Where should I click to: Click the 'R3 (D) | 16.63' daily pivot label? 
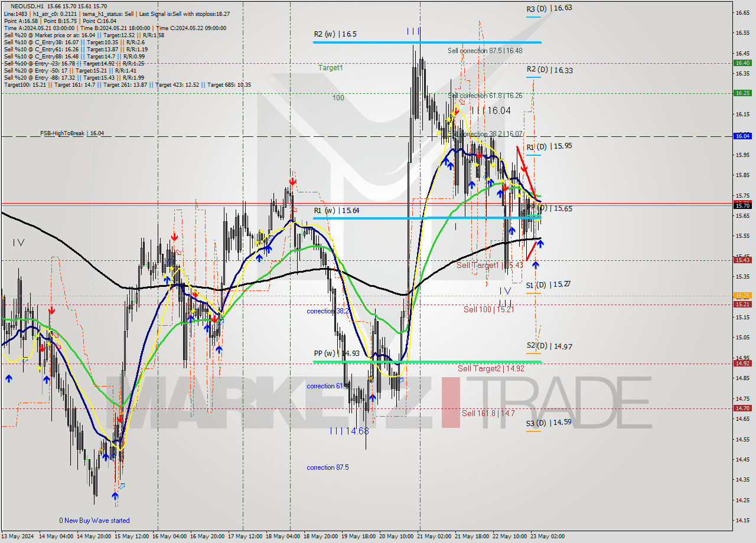click(x=549, y=8)
